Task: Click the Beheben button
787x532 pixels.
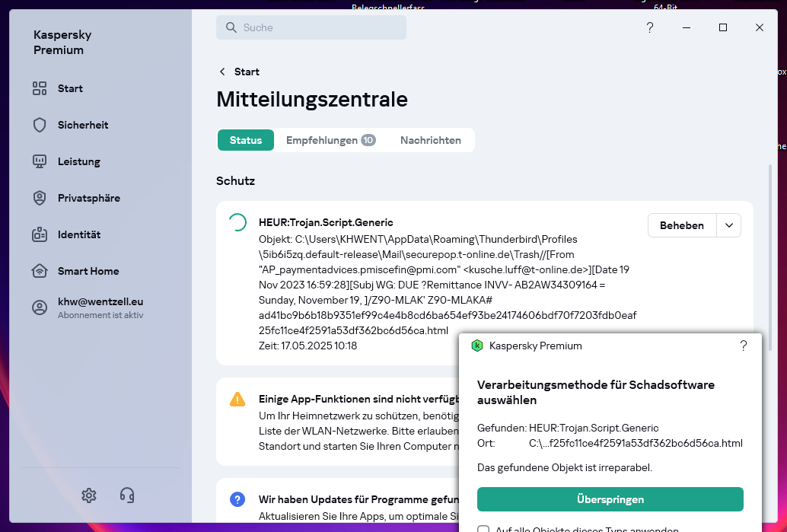Action: tap(682, 225)
